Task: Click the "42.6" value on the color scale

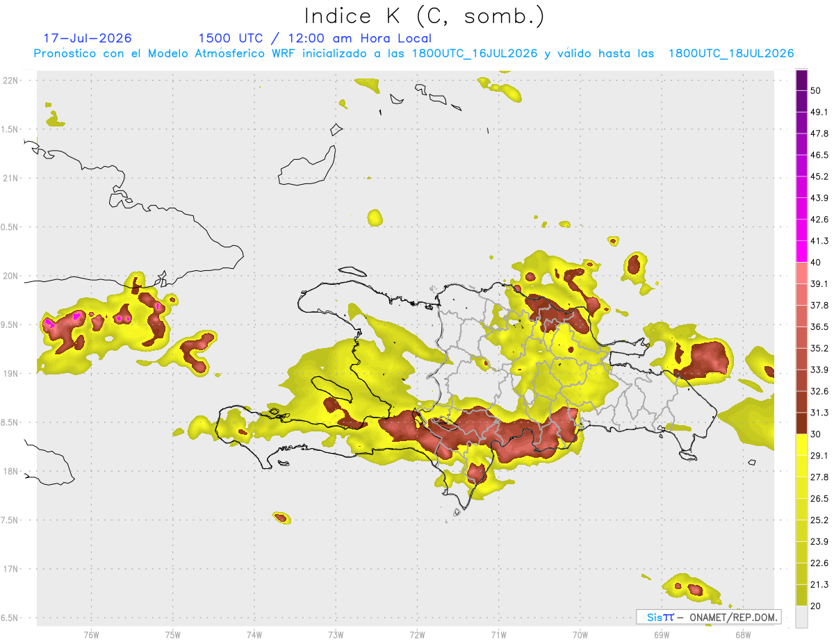Action: point(819,220)
